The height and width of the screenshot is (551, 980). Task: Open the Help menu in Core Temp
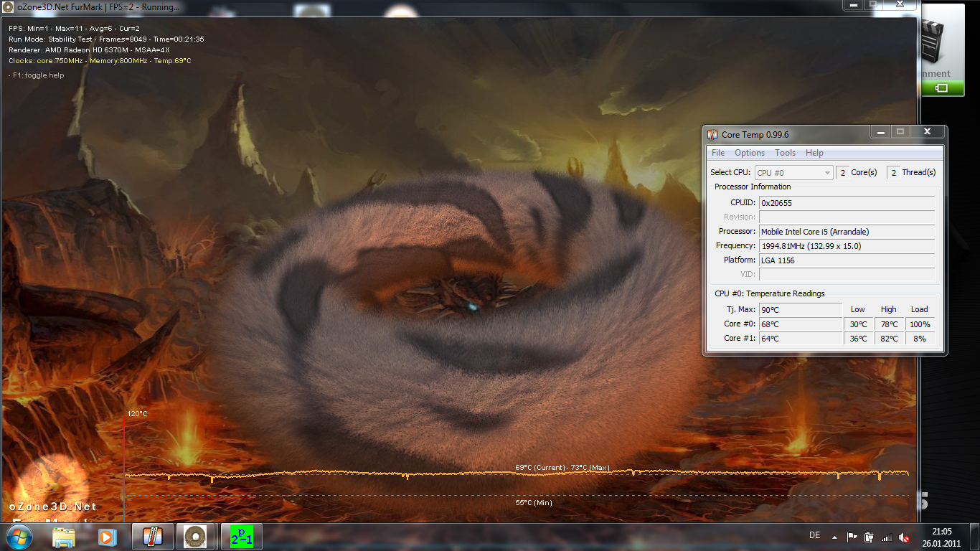click(814, 153)
